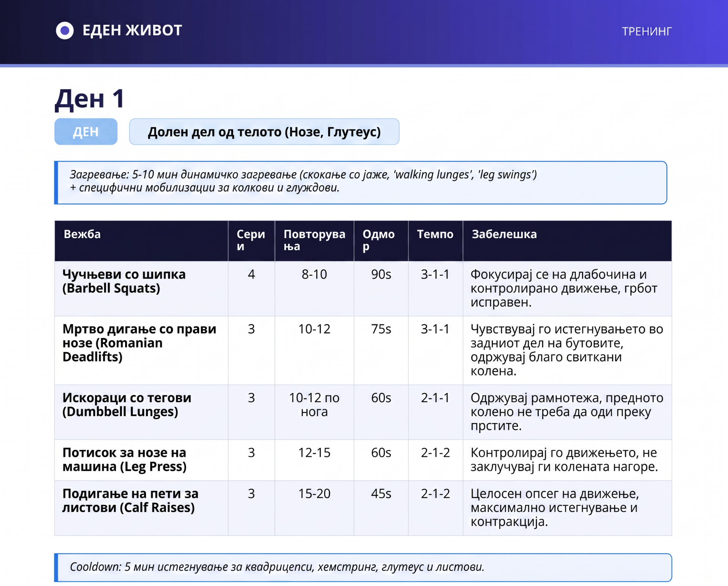Click the Cooldown note box

click(x=363, y=567)
